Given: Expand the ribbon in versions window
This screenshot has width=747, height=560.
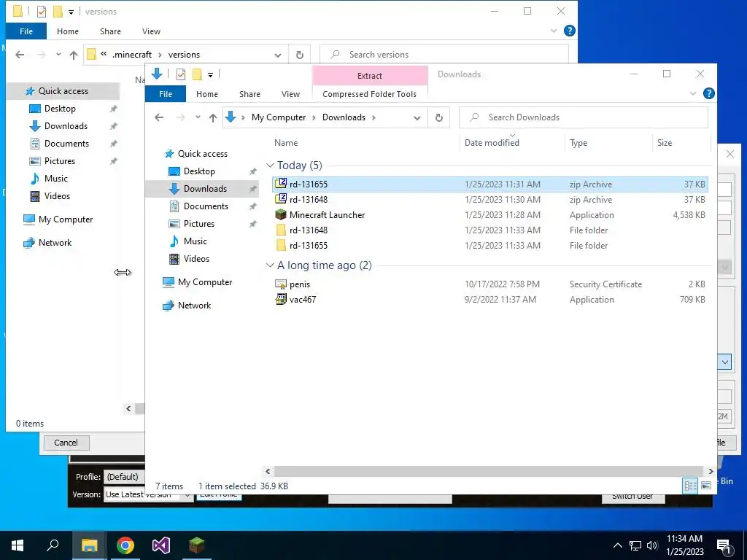Looking at the screenshot, I should click(x=554, y=31).
